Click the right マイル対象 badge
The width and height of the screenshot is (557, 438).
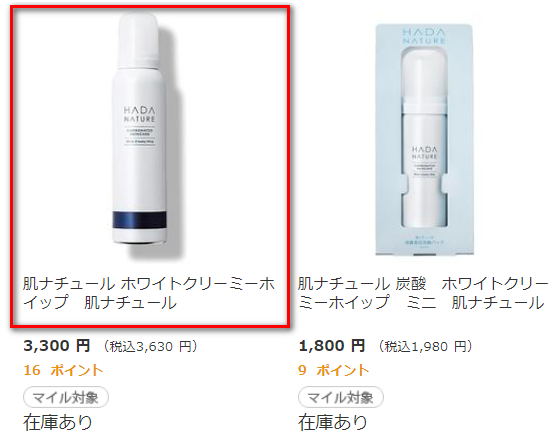[341, 397]
